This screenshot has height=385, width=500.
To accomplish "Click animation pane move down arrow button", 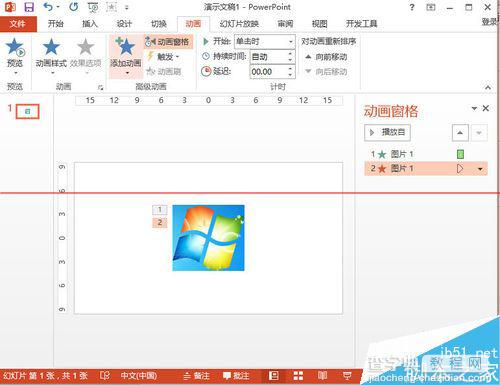I will [479, 133].
